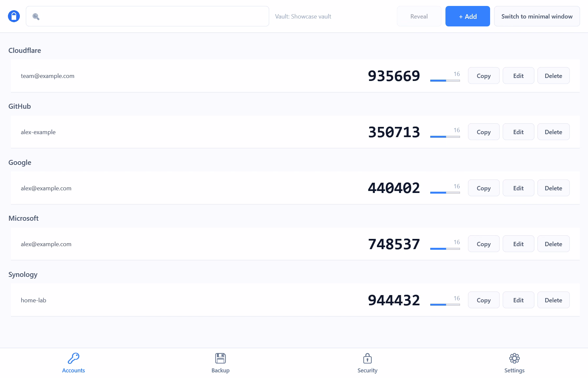Delete the Cloudflare account

coord(553,76)
